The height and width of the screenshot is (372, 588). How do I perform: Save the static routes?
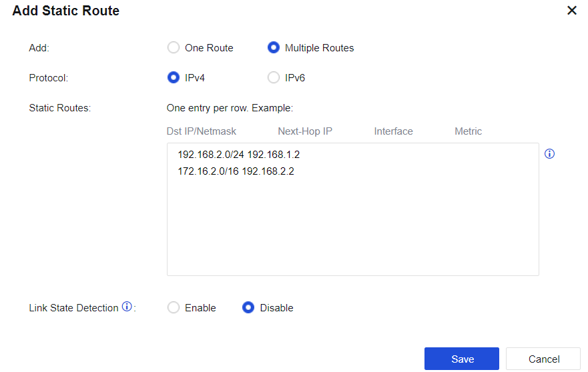point(462,359)
